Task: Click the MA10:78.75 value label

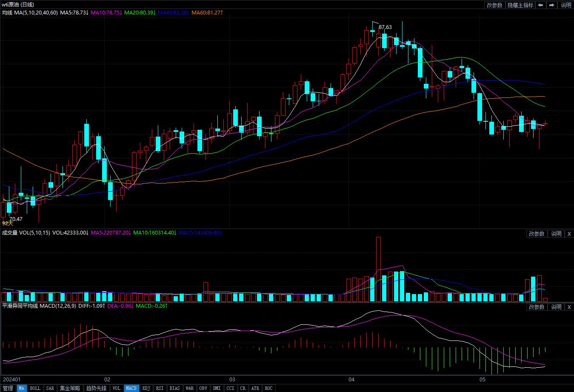Action: pyautogui.click(x=107, y=13)
